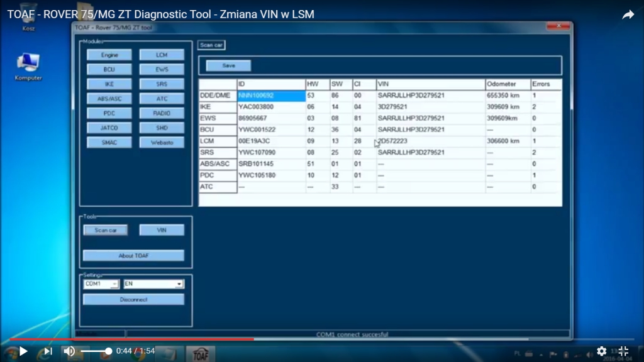The width and height of the screenshot is (644, 362).
Task: Open About TOAF
Action: (133, 256)
